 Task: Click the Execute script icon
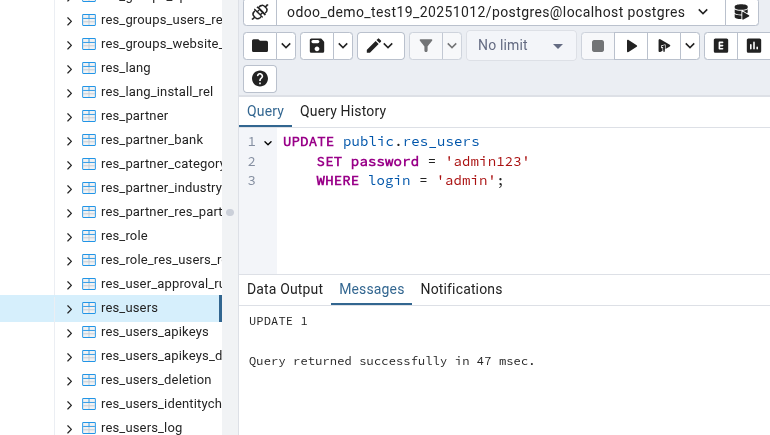tap(662, 46)
